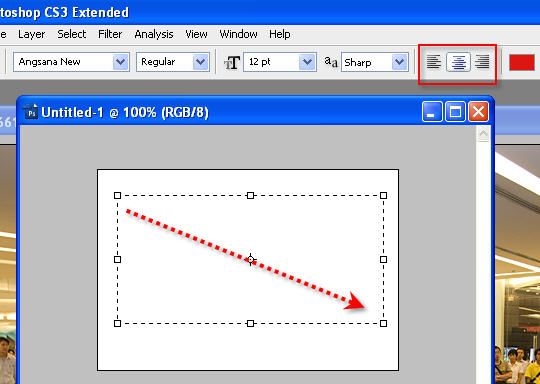The image size is (540, 384).
Task: Click the red text color swatch
Action: [522, 62]
